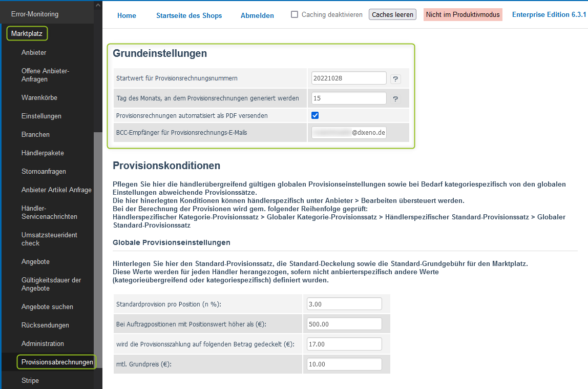Open Rücksendungen menu item
The width and height of the screenshot is (588, 389).
(x=46, y=325)
